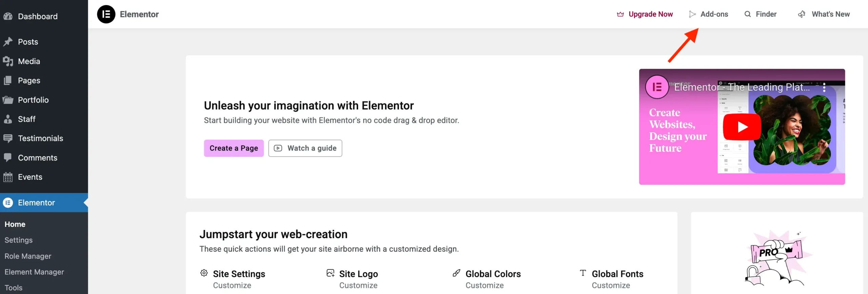Open the Posts menu
The height and width of the screenshot is (294, 868).
click(x=44, y=42)
